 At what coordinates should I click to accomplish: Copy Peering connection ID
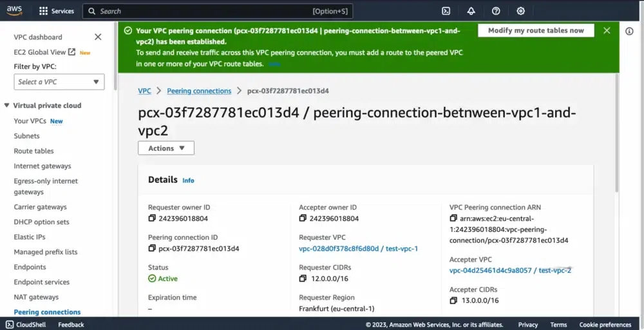coord(152,248)
